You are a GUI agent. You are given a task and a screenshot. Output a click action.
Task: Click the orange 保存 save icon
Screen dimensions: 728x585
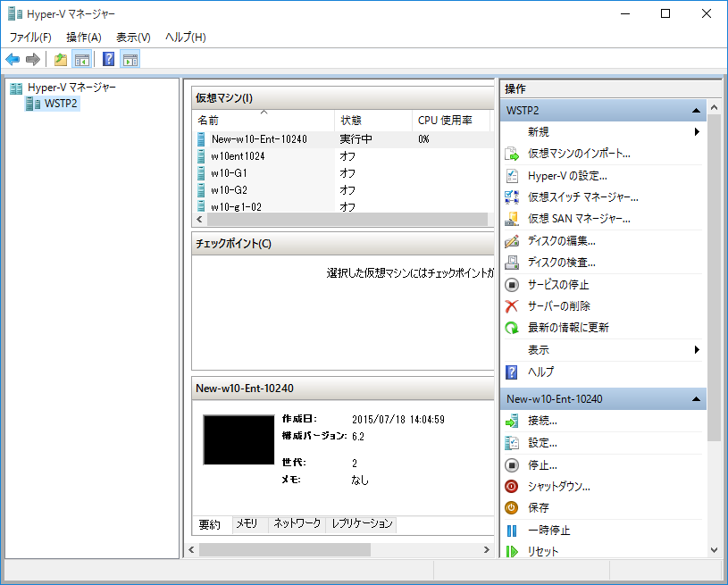click(512, 508)
